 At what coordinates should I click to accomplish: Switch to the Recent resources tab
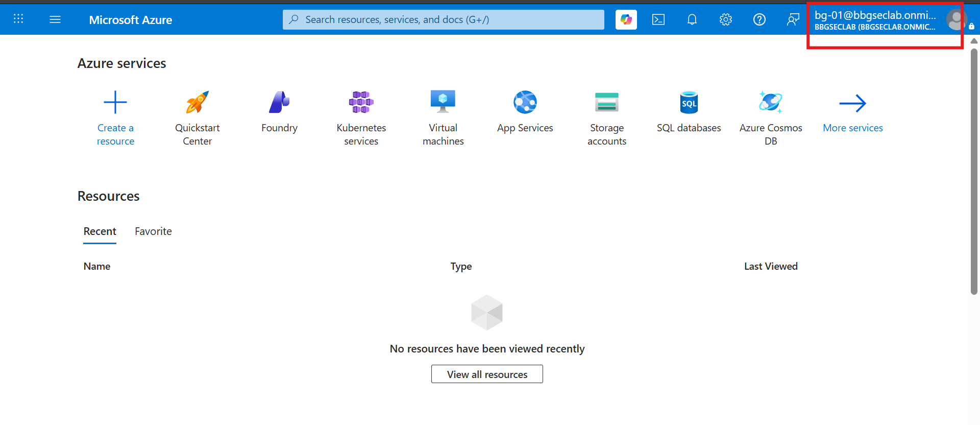100,231
